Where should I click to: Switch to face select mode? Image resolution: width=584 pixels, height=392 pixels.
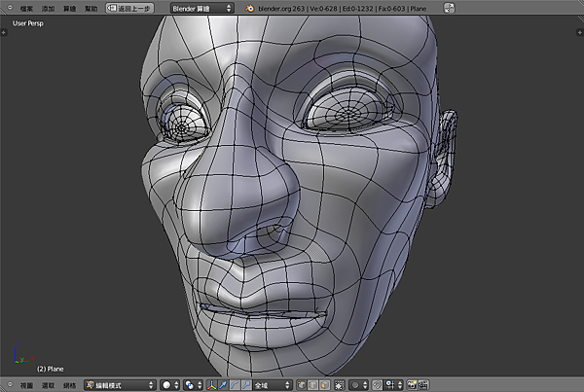324,384
